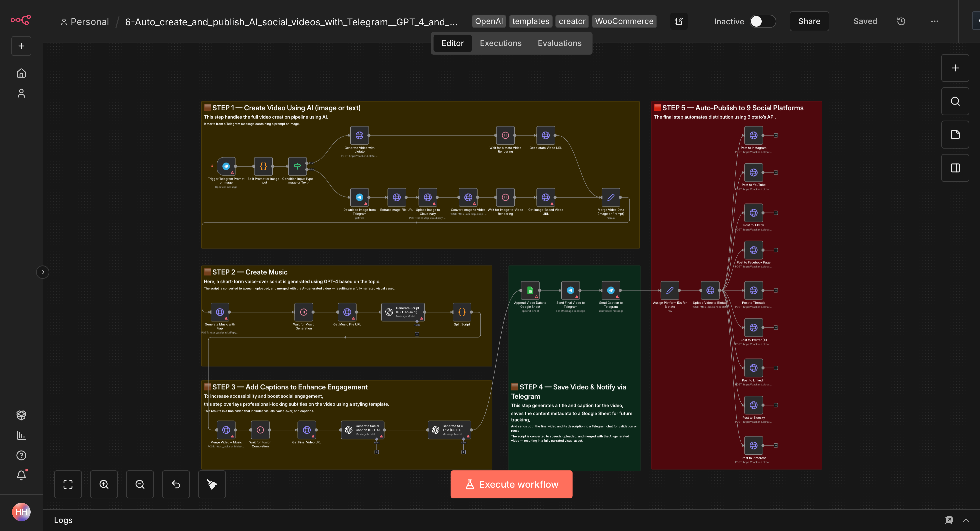Add a sticky note to the canvas
Viewport: 980px width, 531px height.
955,135
